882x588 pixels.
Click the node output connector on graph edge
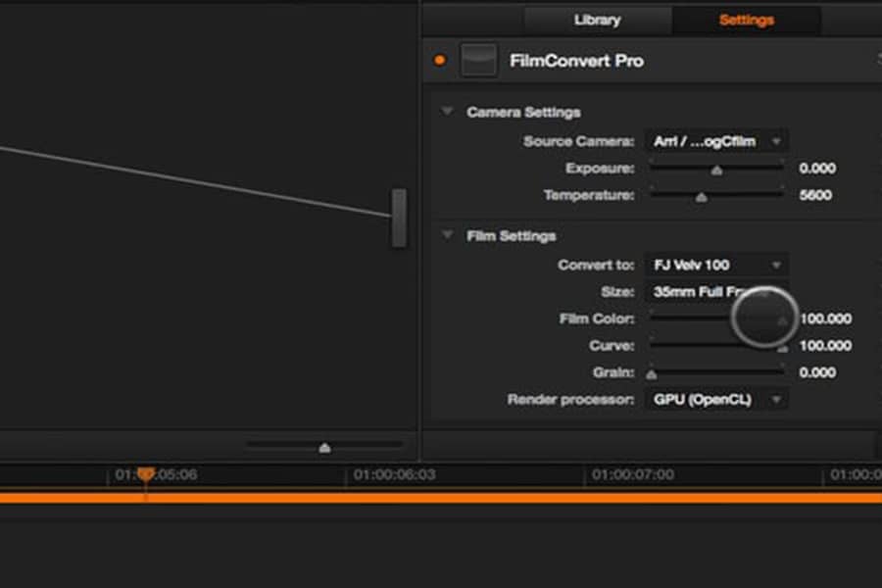pos(399,218)
